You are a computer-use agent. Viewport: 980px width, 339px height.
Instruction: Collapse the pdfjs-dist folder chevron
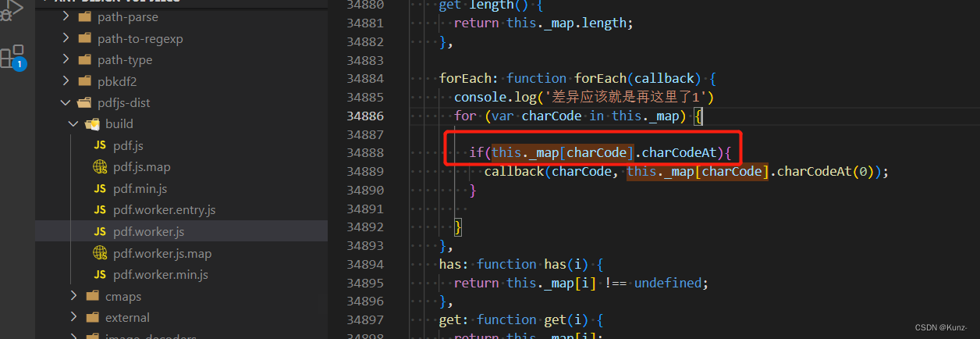66,102
